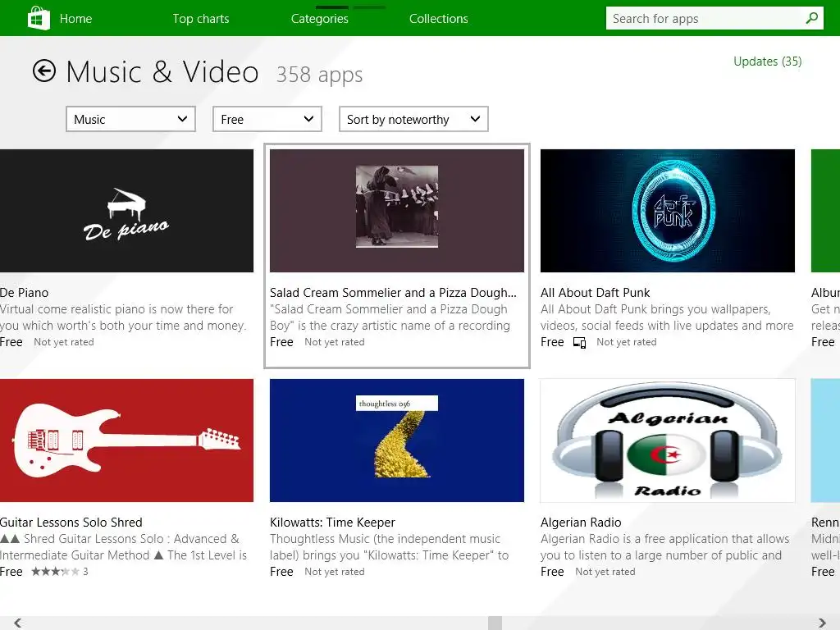This screenshot has width=840, height=630.
Task: Click the star rating of Guitar Lessons Solo Shred
Action: 55,572
